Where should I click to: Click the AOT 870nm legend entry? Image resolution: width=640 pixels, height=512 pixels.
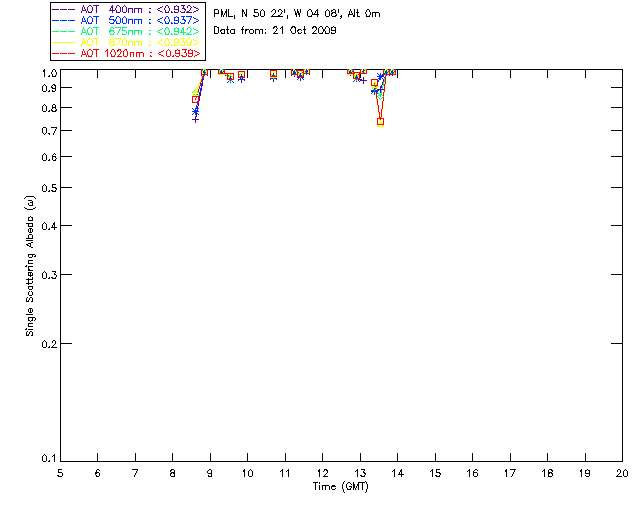126,42
